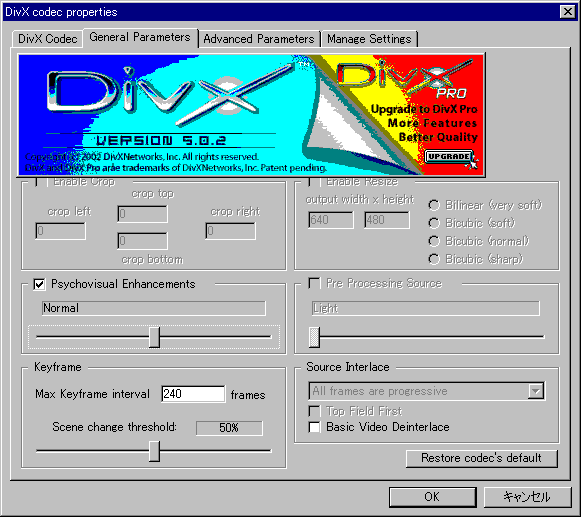Image resolution: width=581 pixels, height=517 pixels.
Task: Click the 'Max Keyframe interval' label
Action: (x=93, y=394)
